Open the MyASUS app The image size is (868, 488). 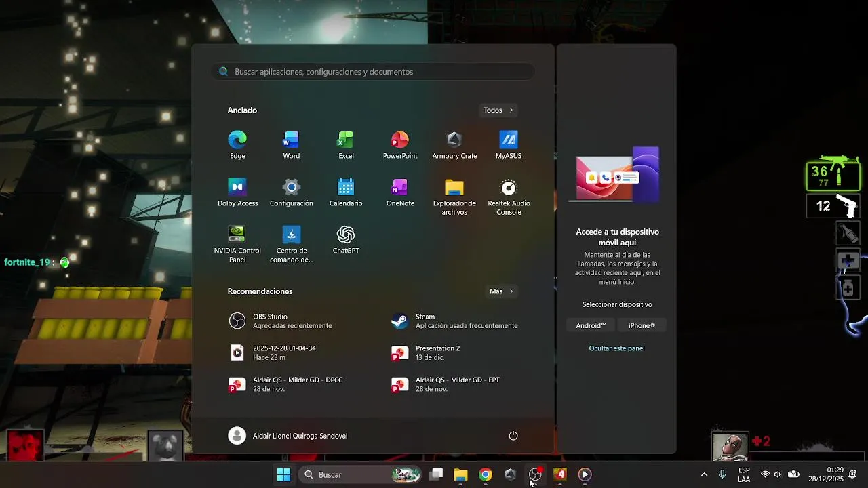pos(509,145)
